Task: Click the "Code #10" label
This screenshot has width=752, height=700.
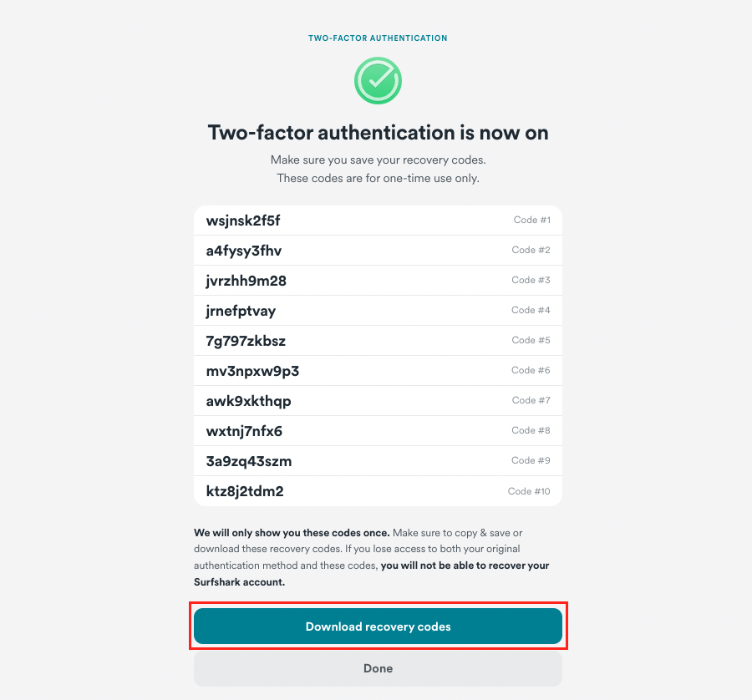Action: (x=529, y=491)
